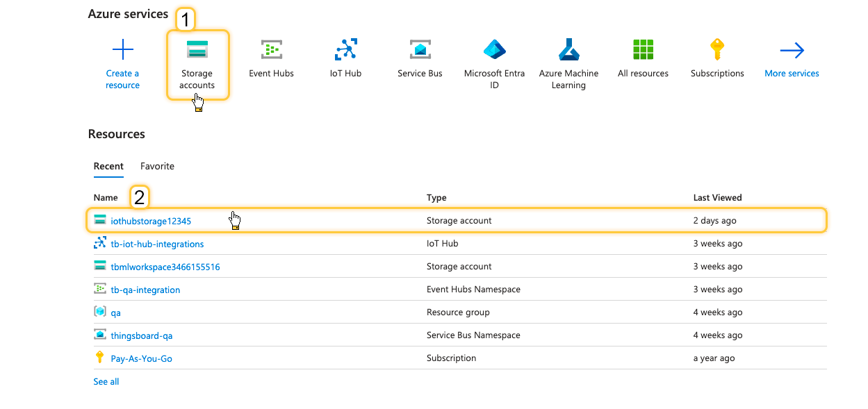This screenshot has height=409, width=868.
Task: Open the tbmlworkspace3466155516 storage account
Action: pyautogui.click(x=165, y=267)
